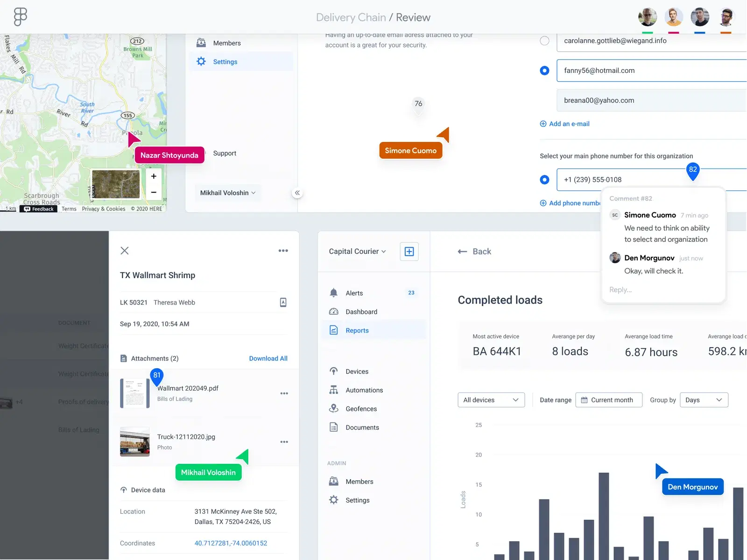This screenshot has height=560, width=747.
Task: Open Settings in the top sidebar
Action: (241, 62)
